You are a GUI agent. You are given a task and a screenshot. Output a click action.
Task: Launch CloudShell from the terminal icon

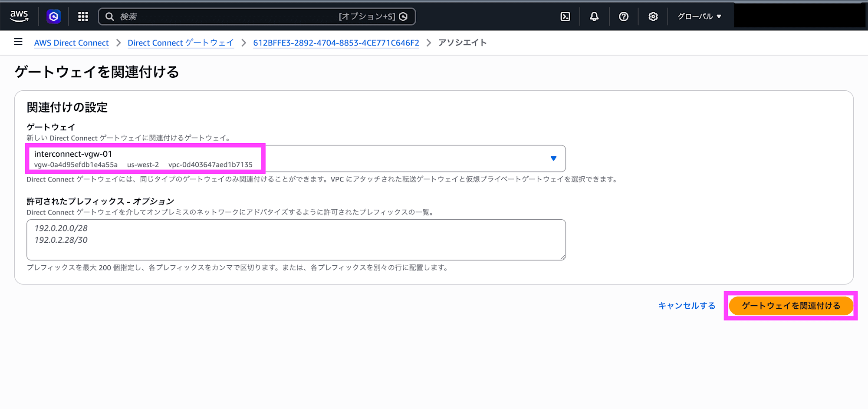[565, 16]
